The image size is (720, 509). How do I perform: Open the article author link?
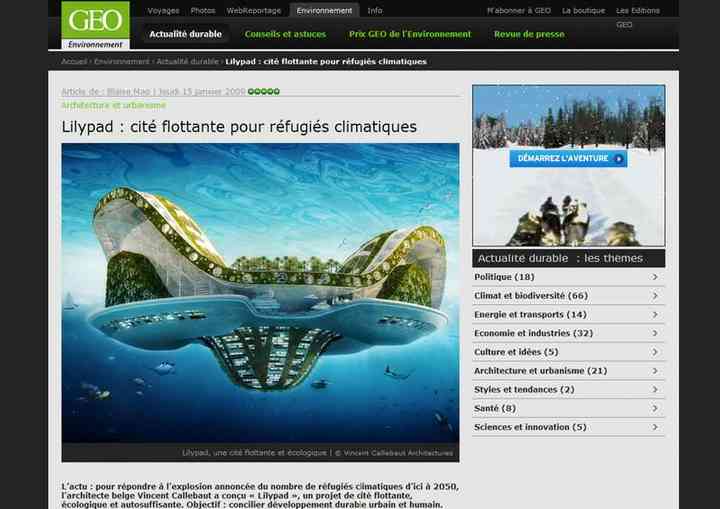128,91
